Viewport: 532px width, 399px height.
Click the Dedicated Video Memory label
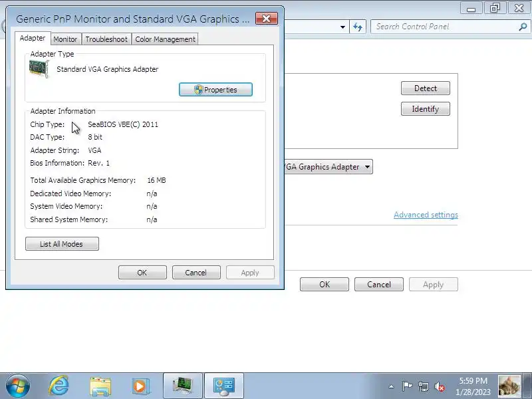70,194
